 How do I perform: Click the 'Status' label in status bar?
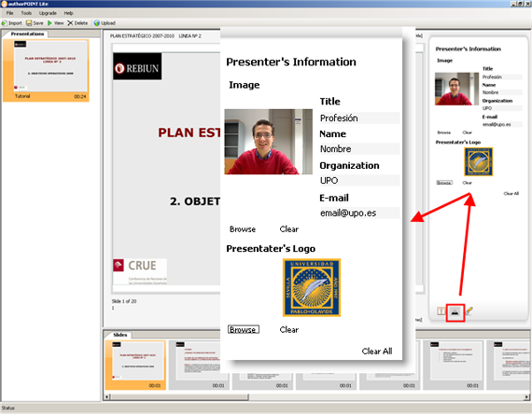7,407
